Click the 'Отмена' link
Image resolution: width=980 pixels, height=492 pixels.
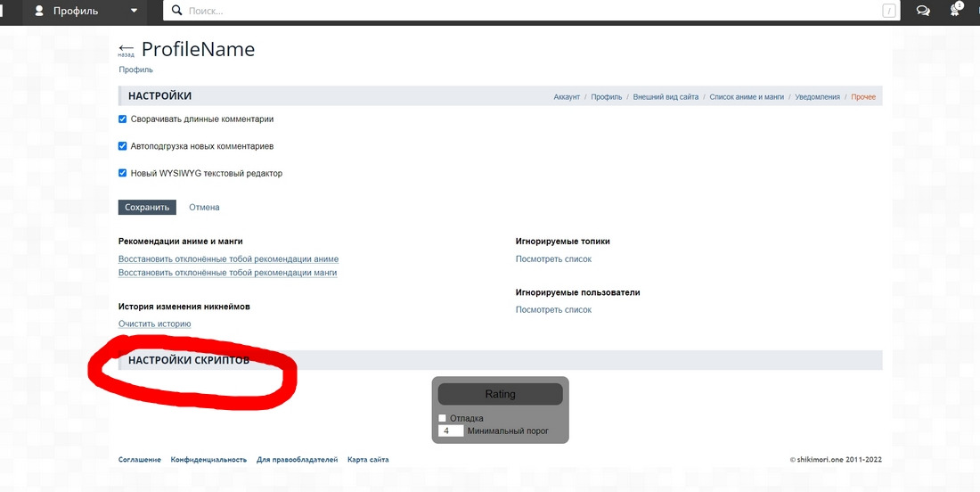[204, 208]
